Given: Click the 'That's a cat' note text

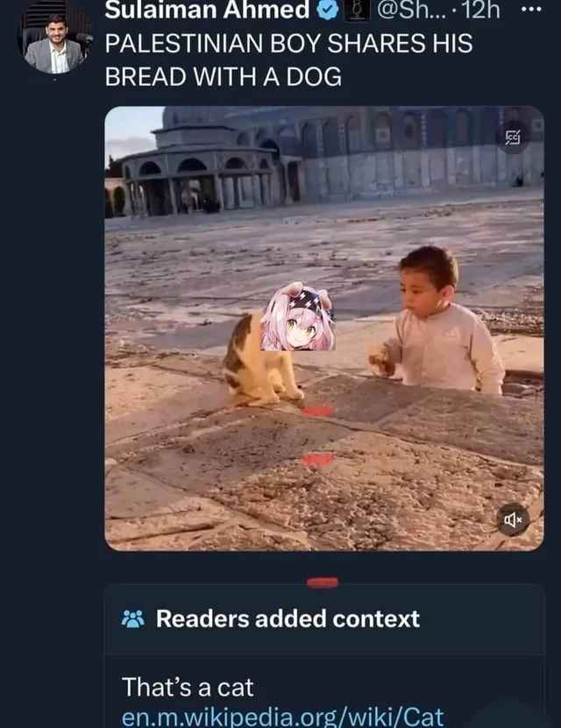Looking at the screenshot, I should pyautogui.click(x=188, y=687).
